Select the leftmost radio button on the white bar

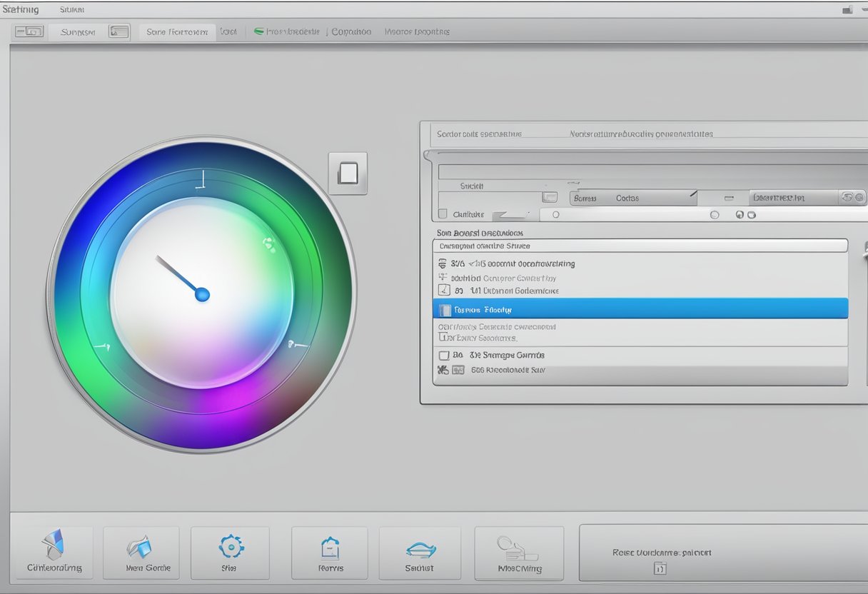pyautogui.click(x=556, y=214)
